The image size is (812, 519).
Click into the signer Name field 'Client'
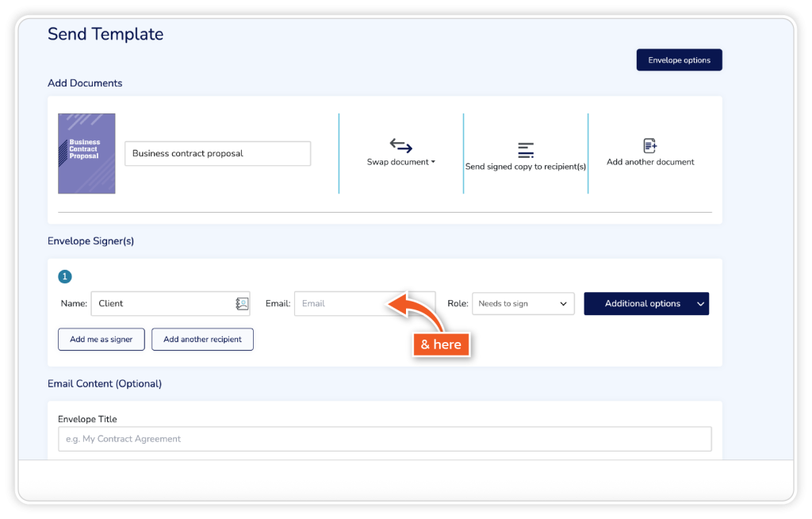(x=162, y=304)
